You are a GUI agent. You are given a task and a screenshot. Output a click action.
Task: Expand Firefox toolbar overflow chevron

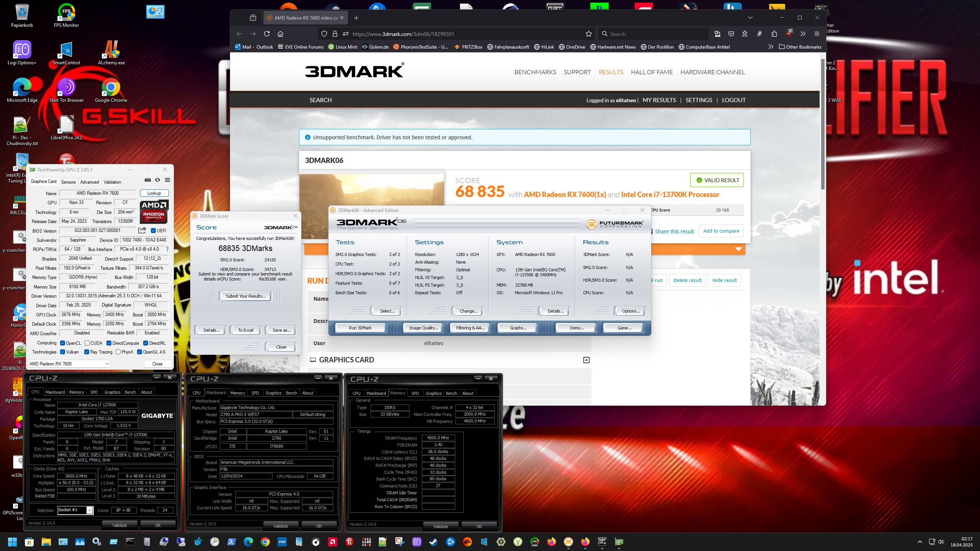click(803, 34)
